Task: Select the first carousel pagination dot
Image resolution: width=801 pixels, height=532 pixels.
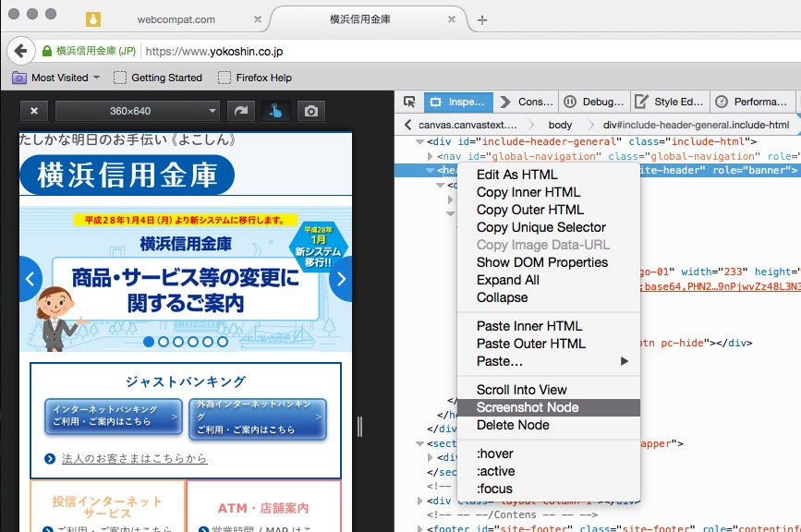Action: [x=149, y=342]
